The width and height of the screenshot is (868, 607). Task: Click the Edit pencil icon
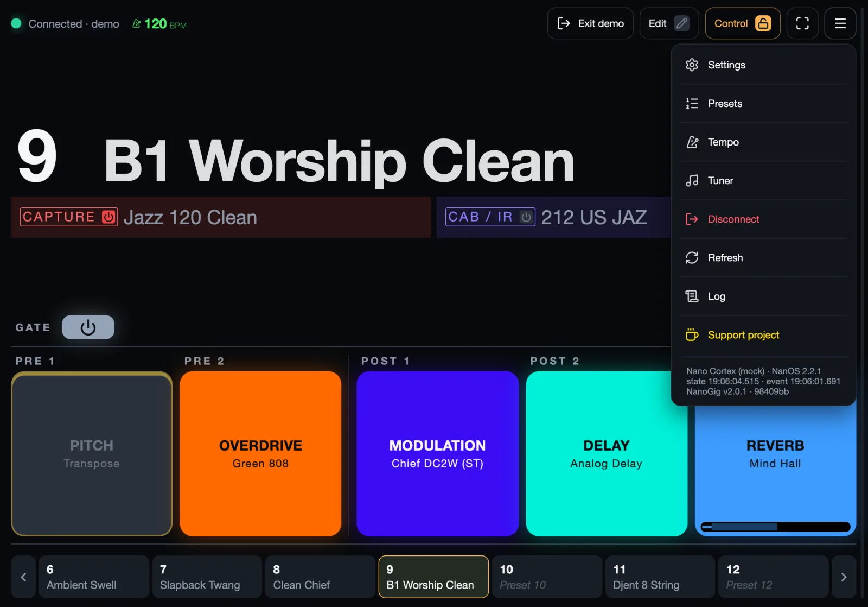click(681, 23)
